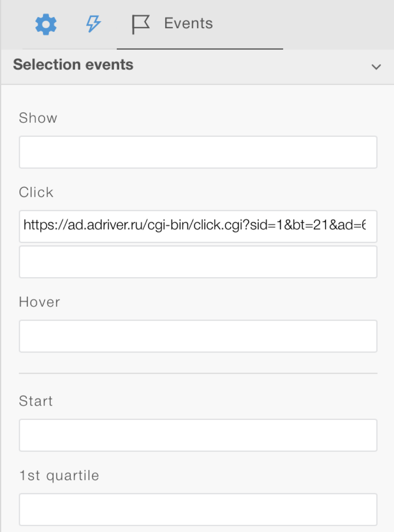Open the settings gear tab
This screenshot has width=394, height=532.
(x=46, y=24)
